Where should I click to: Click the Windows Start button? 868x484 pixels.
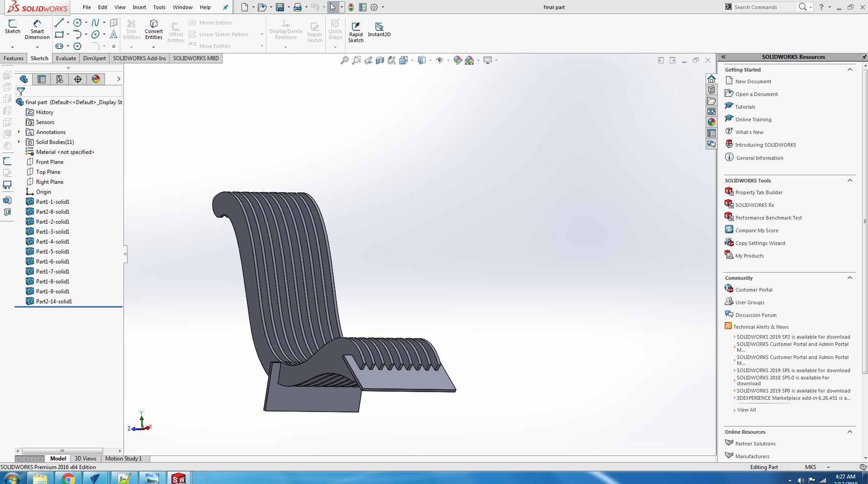click(x=12, y=478)
